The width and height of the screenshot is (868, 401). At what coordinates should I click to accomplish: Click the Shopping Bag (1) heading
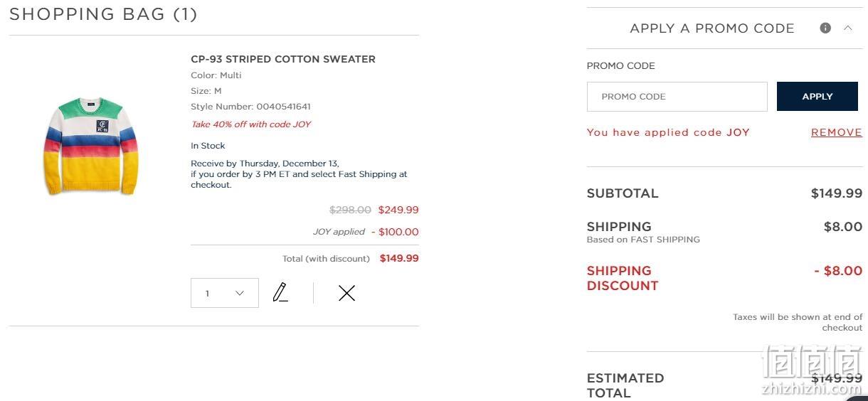click(103, 14)
